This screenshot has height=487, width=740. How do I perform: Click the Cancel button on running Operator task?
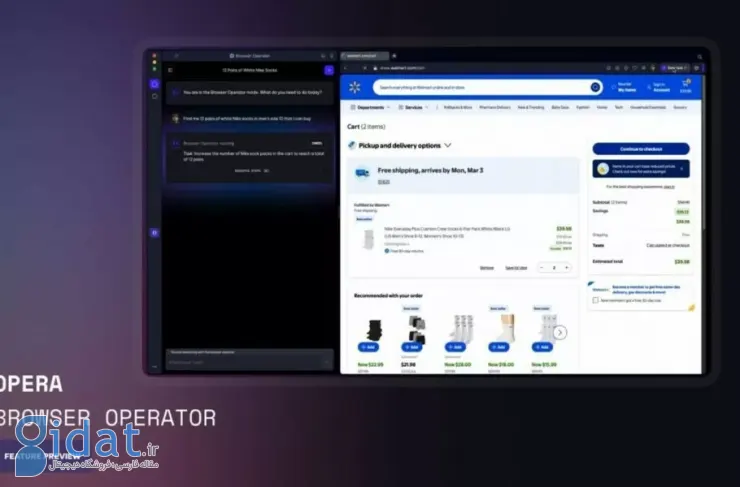pyautogui.click(x=317, y=143)
